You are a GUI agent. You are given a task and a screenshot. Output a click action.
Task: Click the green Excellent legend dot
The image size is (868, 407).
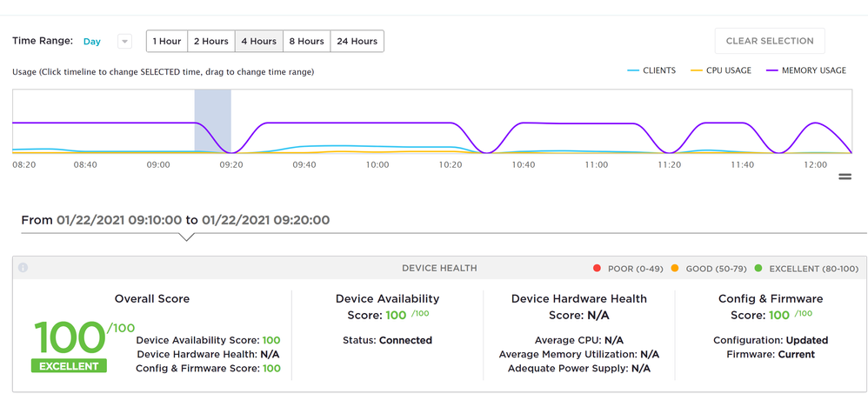[759, 269]
